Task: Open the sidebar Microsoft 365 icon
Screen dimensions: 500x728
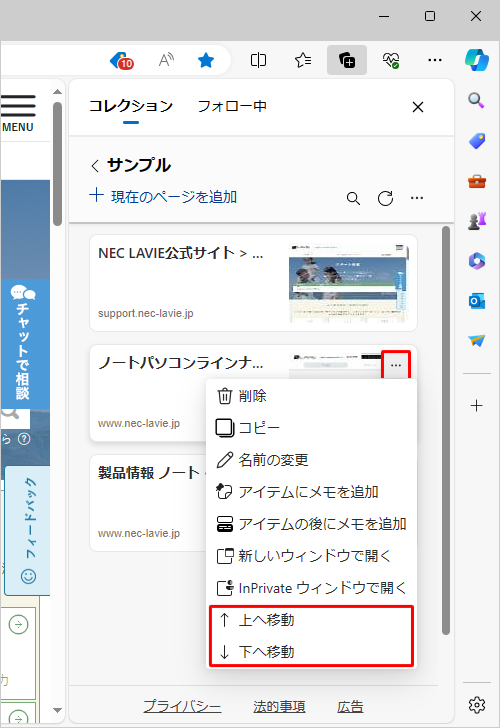Action: coord(477,261)
